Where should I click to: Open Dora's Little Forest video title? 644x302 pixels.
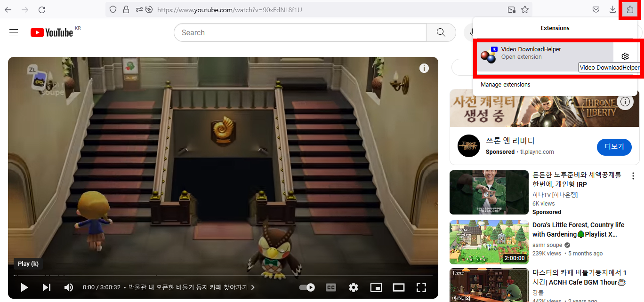(x=578, y=230)
